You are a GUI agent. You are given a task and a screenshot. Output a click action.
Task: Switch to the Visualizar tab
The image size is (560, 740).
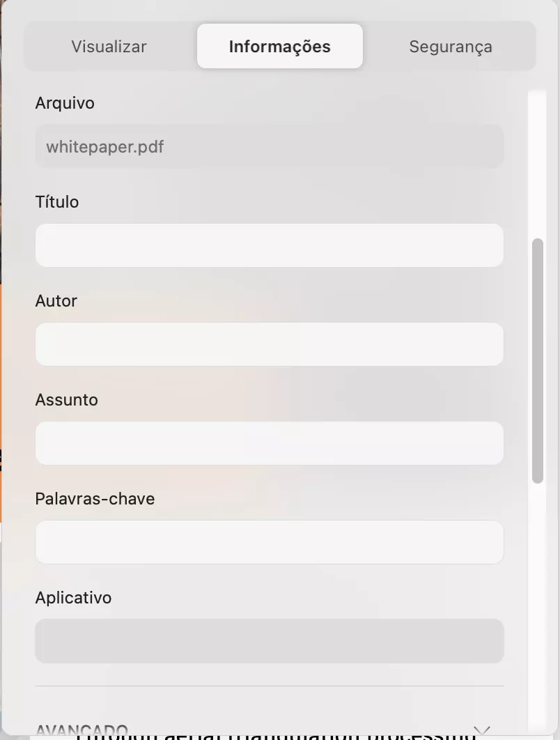click(109, 47)
